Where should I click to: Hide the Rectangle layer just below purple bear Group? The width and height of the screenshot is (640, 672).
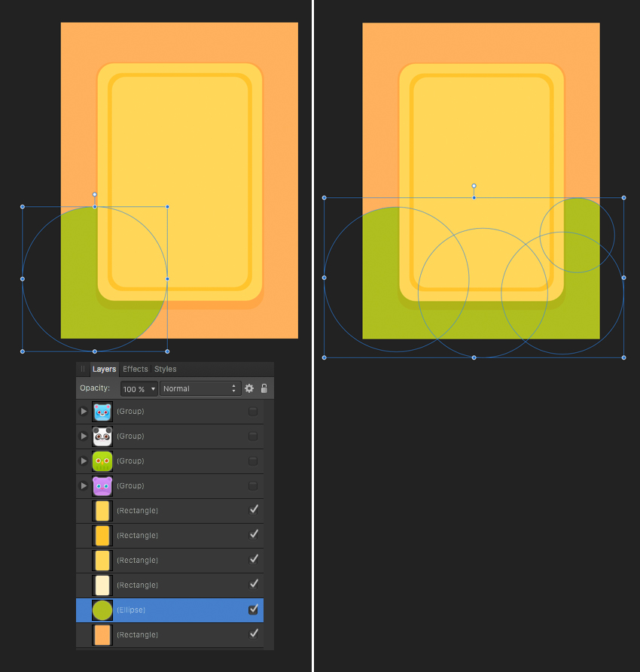click(254, 509)
